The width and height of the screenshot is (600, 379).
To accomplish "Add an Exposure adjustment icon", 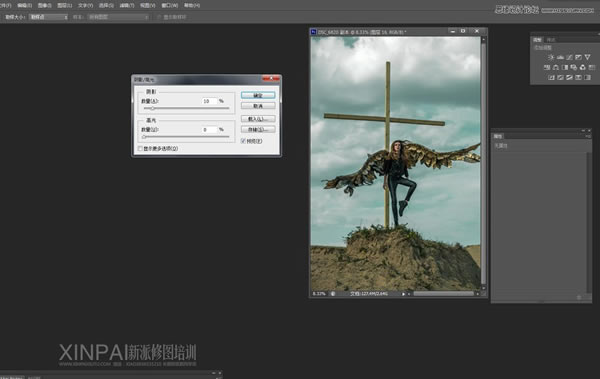I will pyautogui.click(x=578, y=57).
